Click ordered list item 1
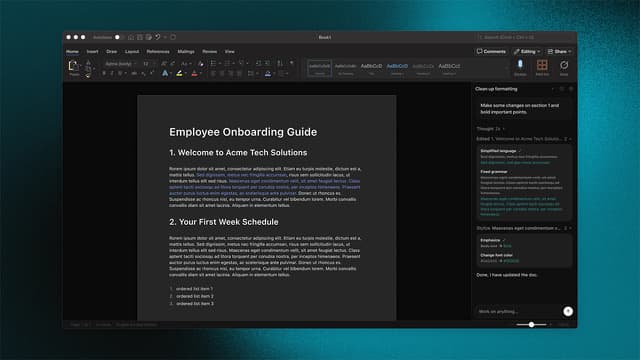640x360 pixels. coord(194,289)
